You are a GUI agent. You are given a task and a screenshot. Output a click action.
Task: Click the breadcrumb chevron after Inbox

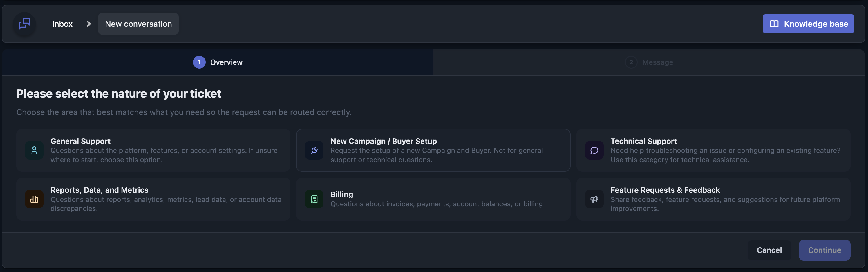tap(88, 24)
